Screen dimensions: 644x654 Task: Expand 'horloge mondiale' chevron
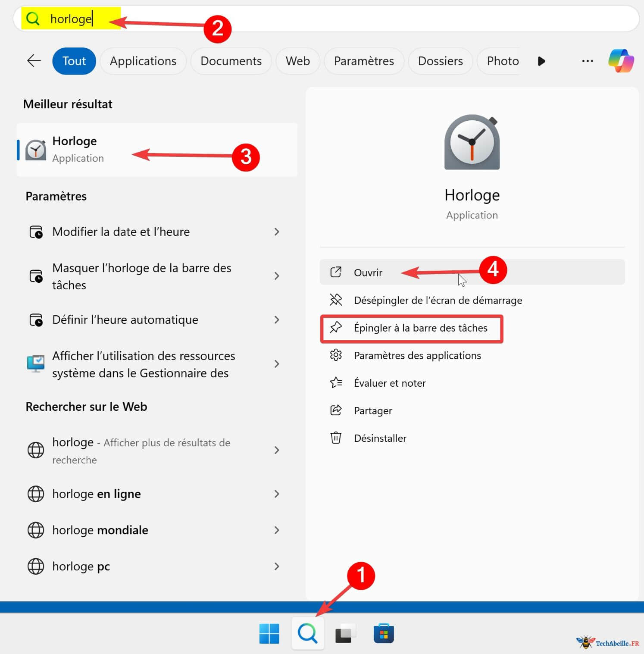coord(277,530)
